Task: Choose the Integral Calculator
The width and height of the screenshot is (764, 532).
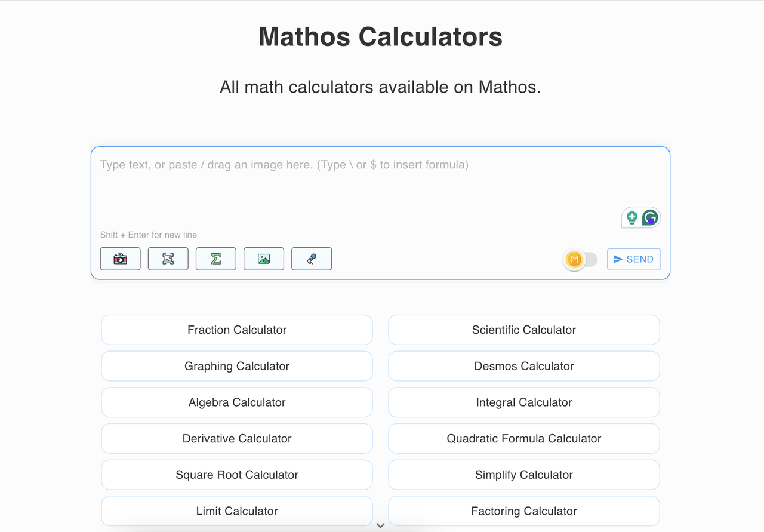Action: pos(523,402)
